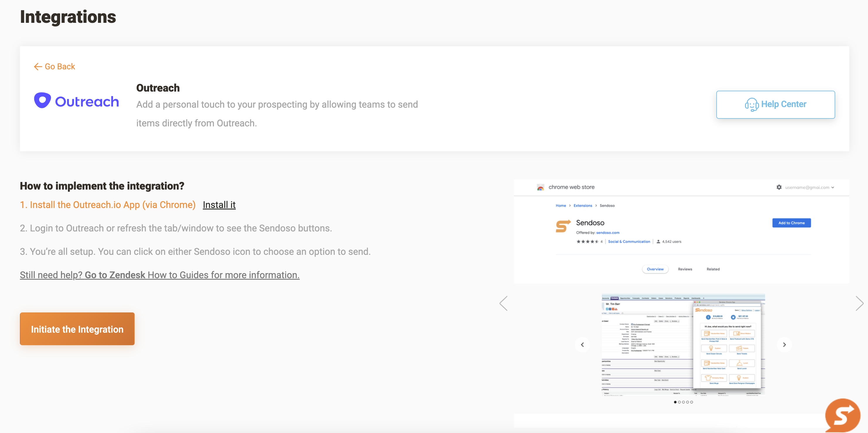Select the third carousel dot
This screenshot has height=433, width=868.
tap(683, 402)
